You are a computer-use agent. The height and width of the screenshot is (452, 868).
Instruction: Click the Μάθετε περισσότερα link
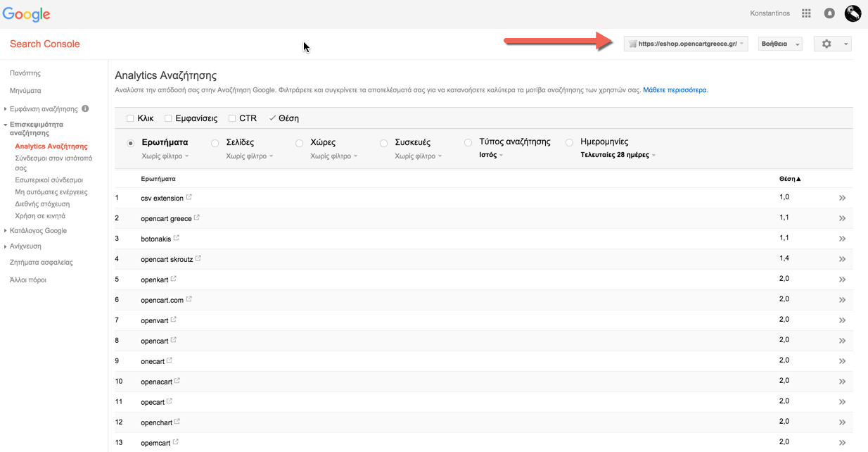[675, 90]
